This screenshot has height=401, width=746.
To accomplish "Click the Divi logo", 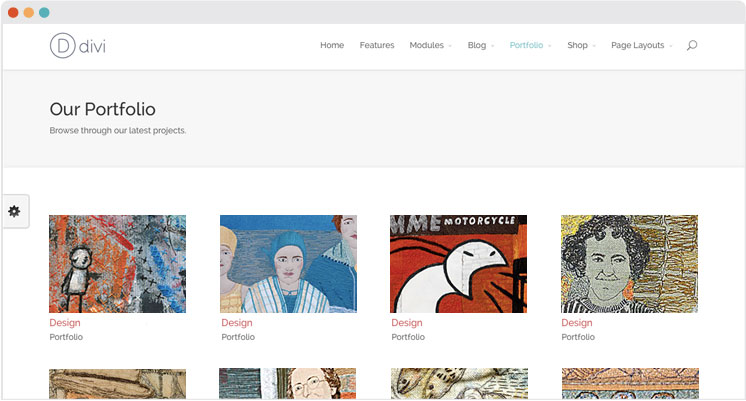I will pos(78,46).
